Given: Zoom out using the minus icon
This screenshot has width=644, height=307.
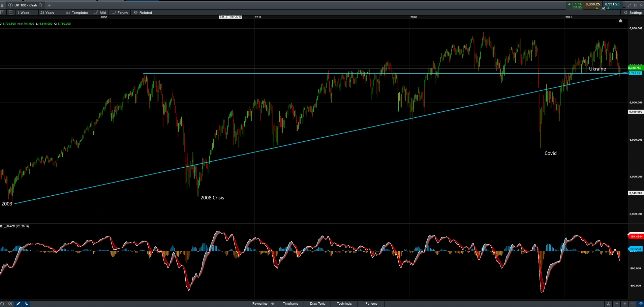Looking at the screenshot, I should point(617,304).
